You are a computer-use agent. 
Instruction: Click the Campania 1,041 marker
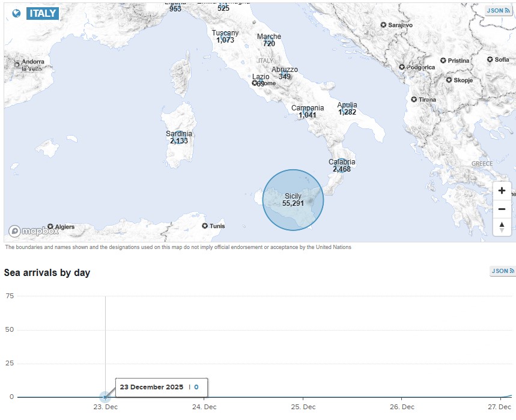coord(308,112)
